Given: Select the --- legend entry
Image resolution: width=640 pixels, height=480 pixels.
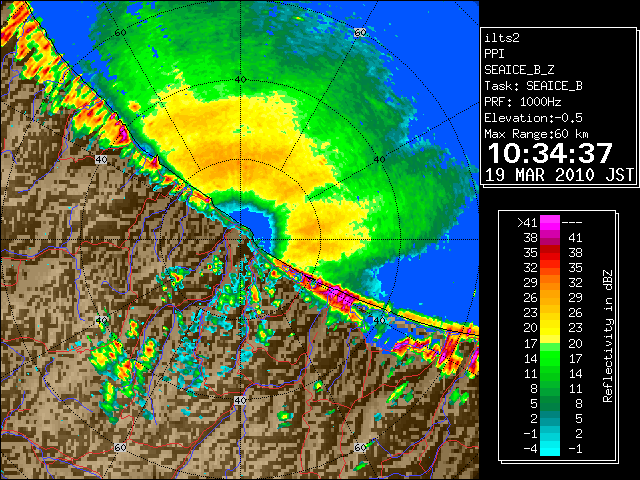Looking at the screenshot, I should click(572, 223).
